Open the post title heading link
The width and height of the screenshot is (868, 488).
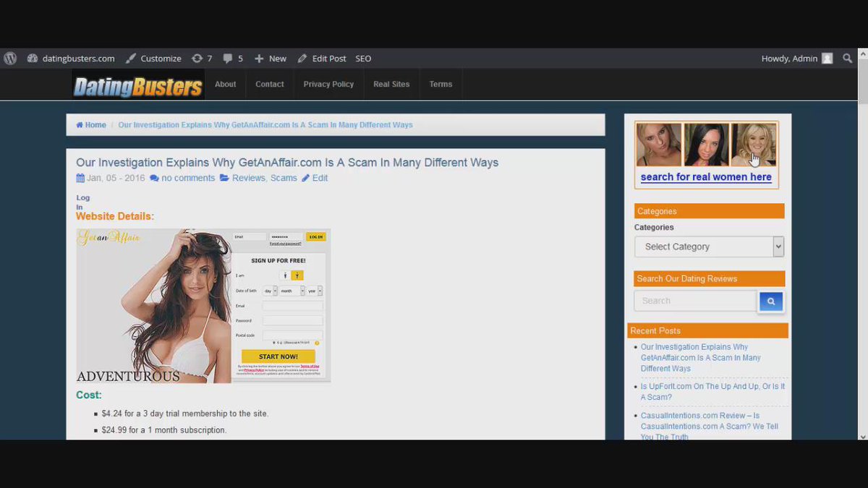(x=287, y=163)
